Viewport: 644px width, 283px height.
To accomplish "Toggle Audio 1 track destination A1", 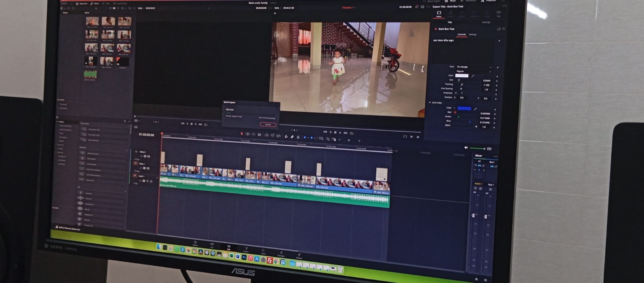I will point(135,176).
